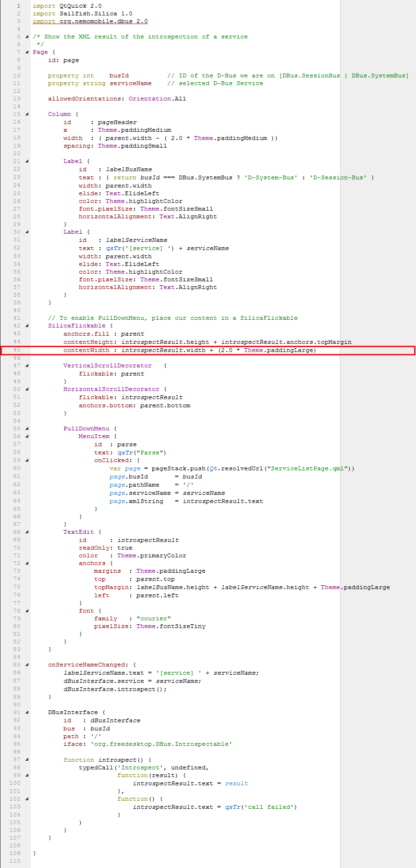Viewport: 416px width, 868px height.
Task: Fold the onClicked handler at line 59
Action: (26, 460)
